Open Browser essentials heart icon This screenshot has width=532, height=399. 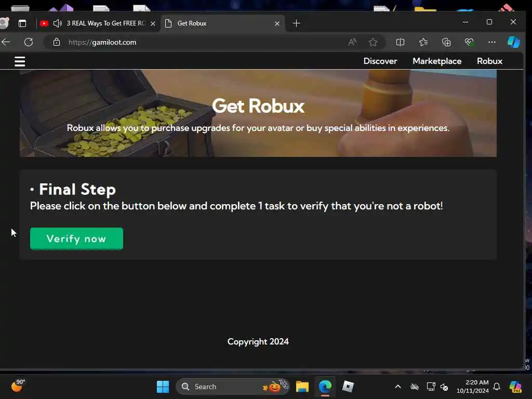tap(469, 42)
